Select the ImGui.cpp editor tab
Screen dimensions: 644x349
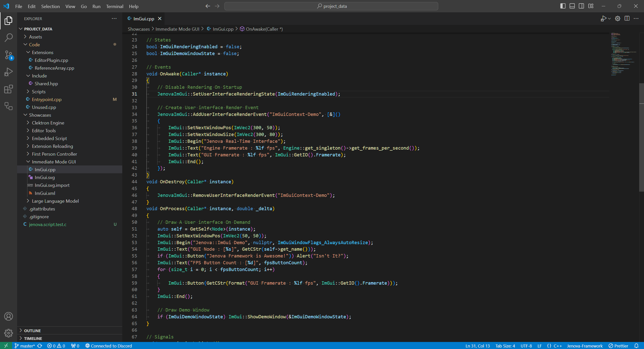144,19
